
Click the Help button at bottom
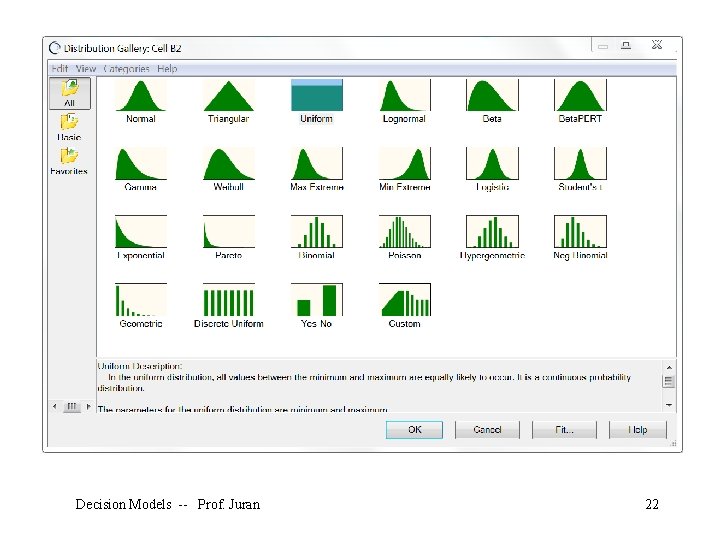tap(638, 430)
